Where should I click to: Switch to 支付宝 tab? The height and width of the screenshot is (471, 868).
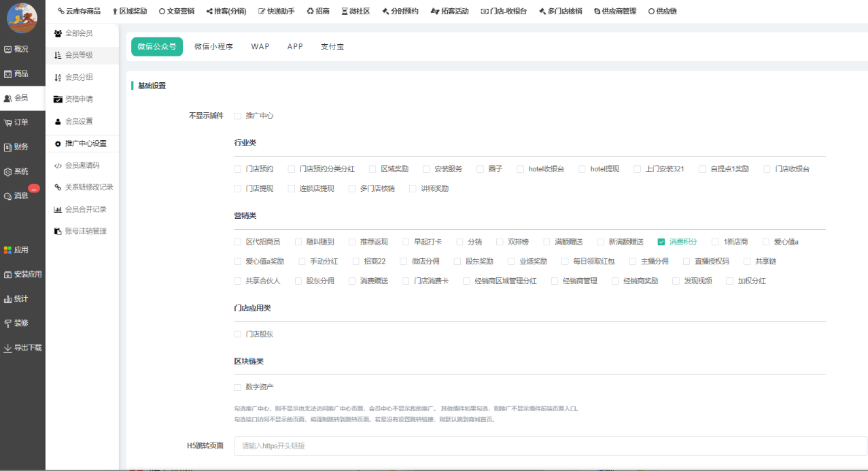point(332,47)
